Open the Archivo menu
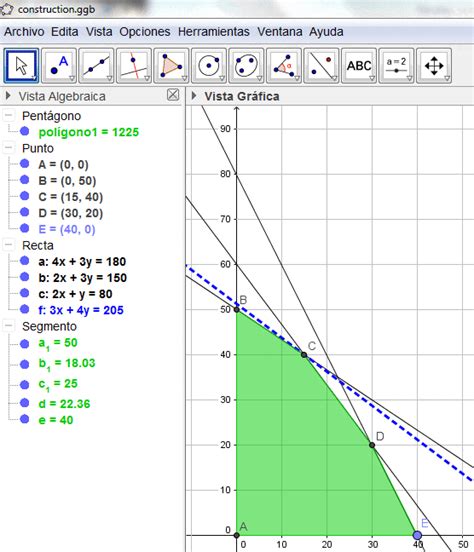Screen dimensions: 474x552 coord(24,32)
